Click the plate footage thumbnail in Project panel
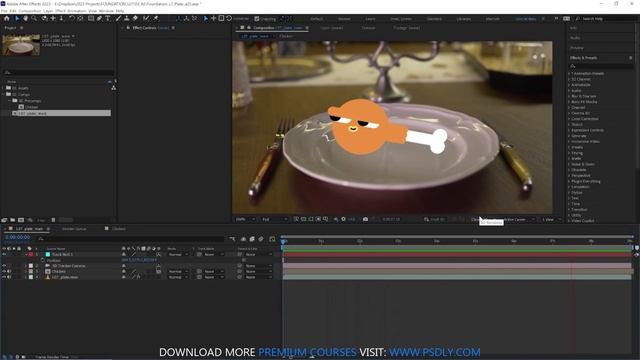The width and height of the screenshot is (640, 360). tap(21, 45)
